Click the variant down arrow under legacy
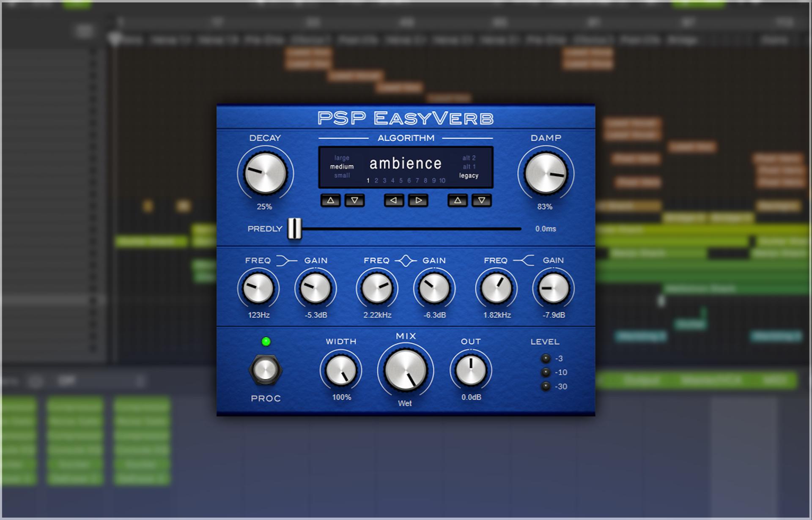Screen dimensions: 812x520 pos(482,200)
